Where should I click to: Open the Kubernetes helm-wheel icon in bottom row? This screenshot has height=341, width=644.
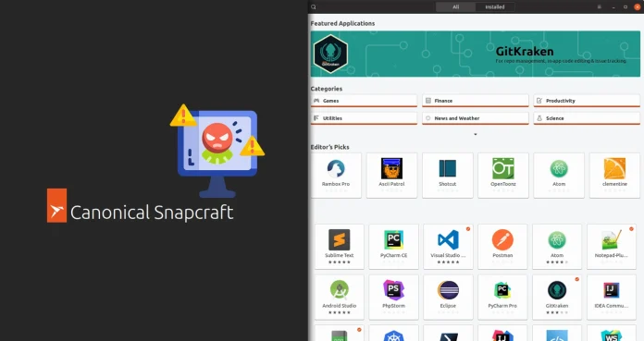point(393,336)
